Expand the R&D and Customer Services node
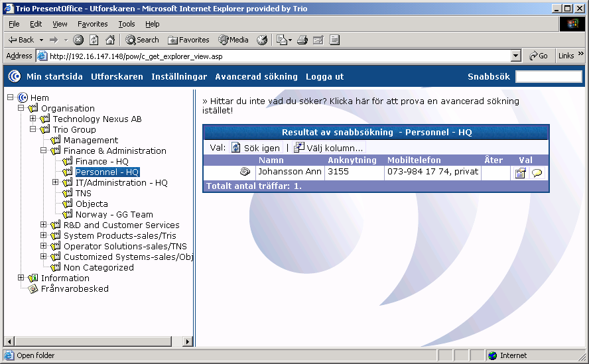Image resolution: width=589 pixels, height=364 pixels. pyautogui.click(x=44, y=225)
